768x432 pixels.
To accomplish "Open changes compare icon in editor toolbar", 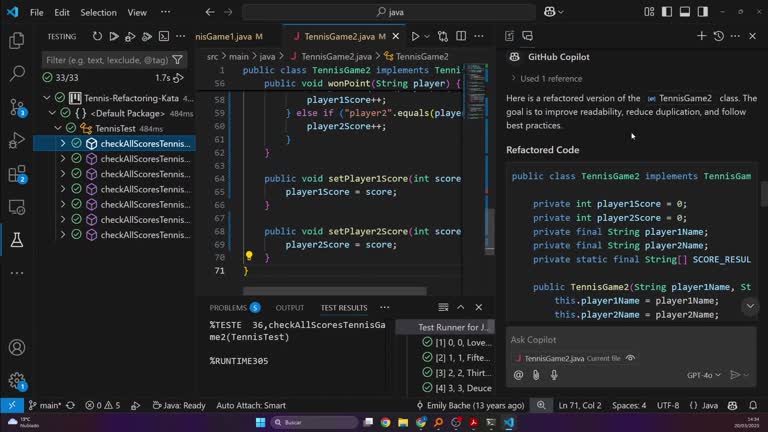I will click(x=443, y=36).
